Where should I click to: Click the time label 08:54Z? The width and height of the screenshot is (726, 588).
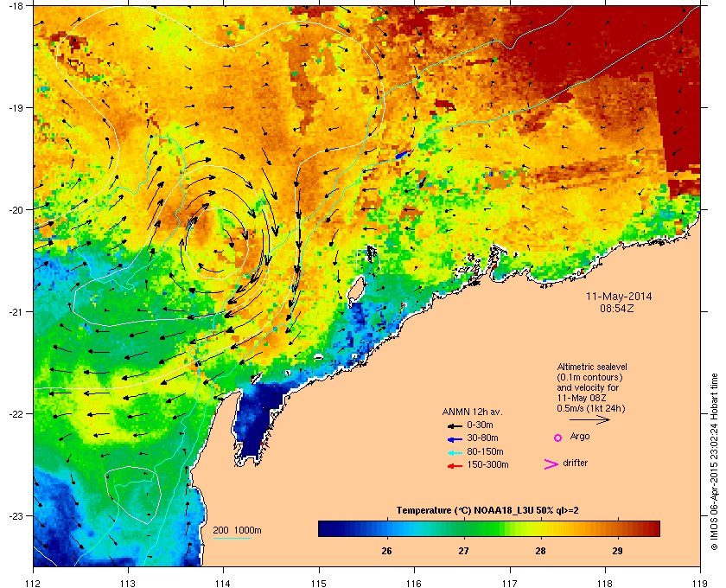point(617,308)
